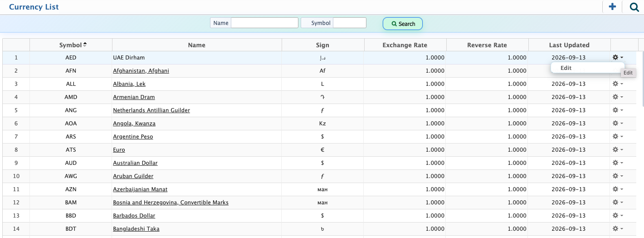
Task: Open the Angola, Kwanza link
Action: (134, 124)
